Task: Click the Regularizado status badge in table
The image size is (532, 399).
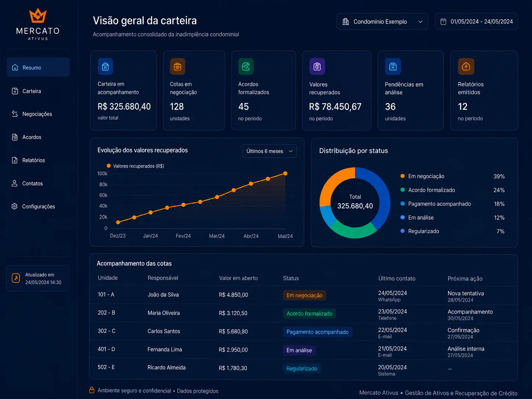Action: click(302, 369)
